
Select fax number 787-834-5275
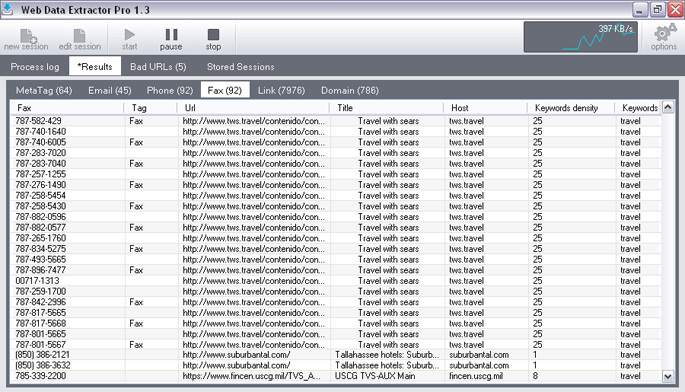pos(41,249)
